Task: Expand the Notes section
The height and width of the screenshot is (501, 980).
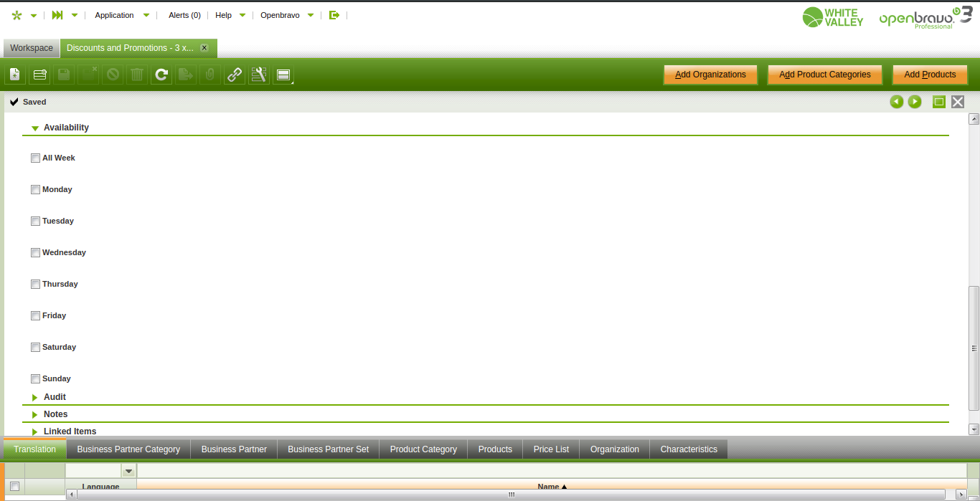Action: click(35, 414)
